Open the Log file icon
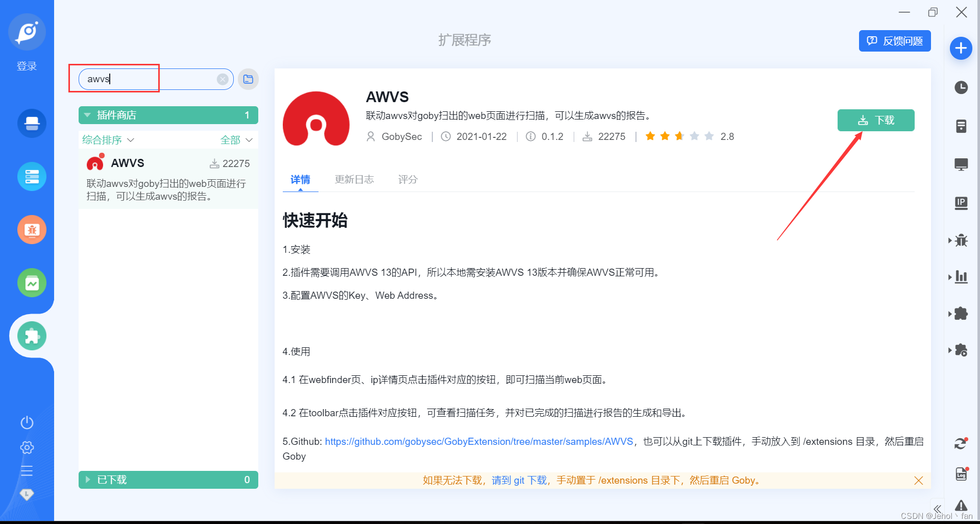Screen dimensions: 980x524 point(961,473)
